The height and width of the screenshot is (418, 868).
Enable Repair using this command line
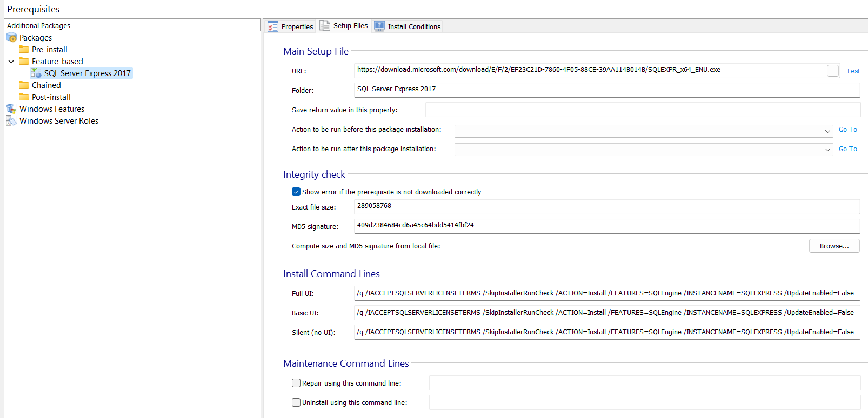coord(296,383)
